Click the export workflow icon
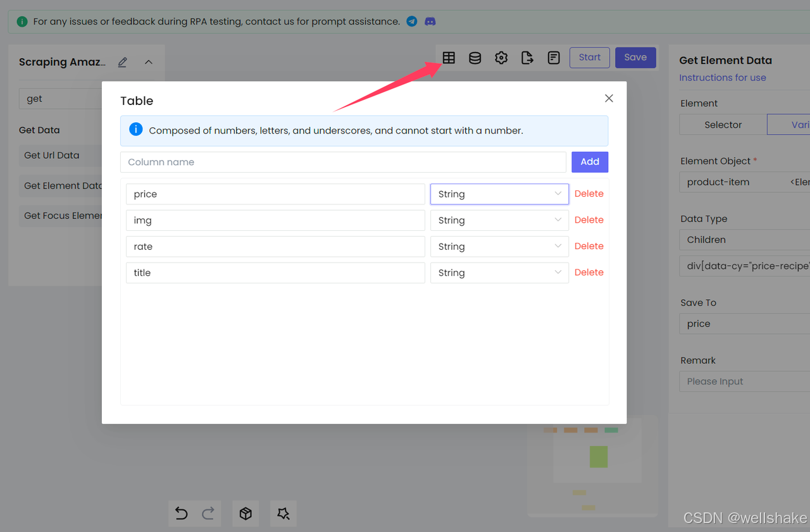Image resolution: width=810 pixels, height=532 pixels. click(x=527, y=58)
